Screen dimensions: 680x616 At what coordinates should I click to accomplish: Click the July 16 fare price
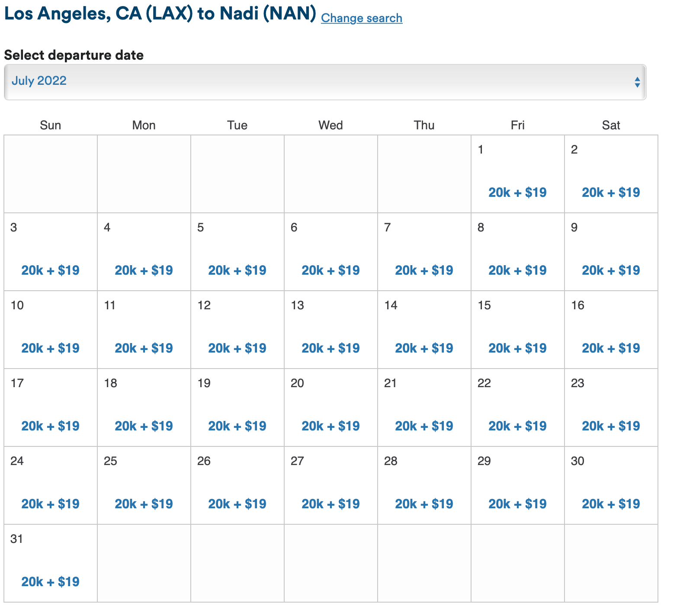pyautogui.click(x=611, y=348)
